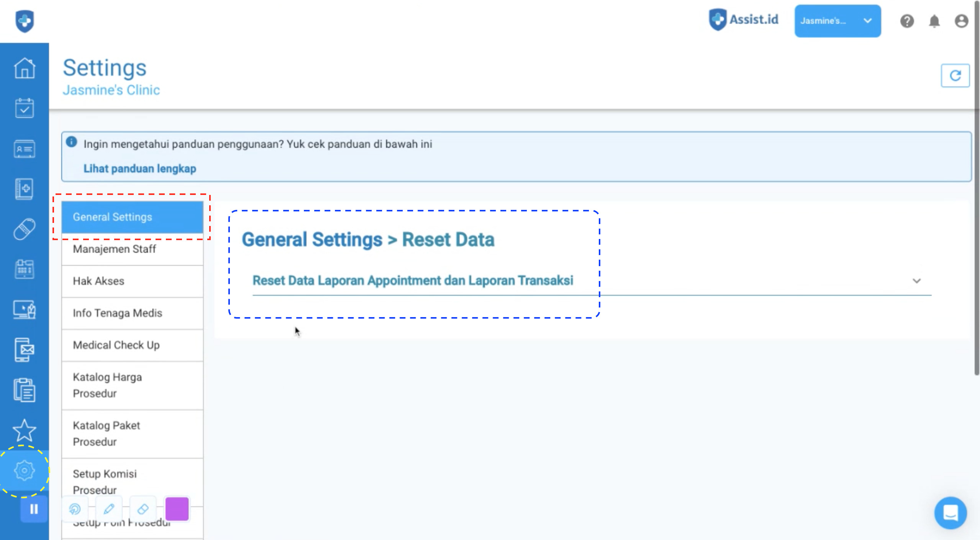Open the medical record book icon
The height and width of the screenshot is (540, 980).
point(25,189)
